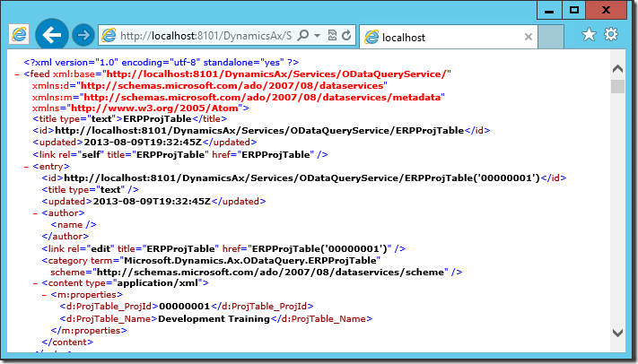Open a new tab with the blank tab button

(x=551, y=37)
